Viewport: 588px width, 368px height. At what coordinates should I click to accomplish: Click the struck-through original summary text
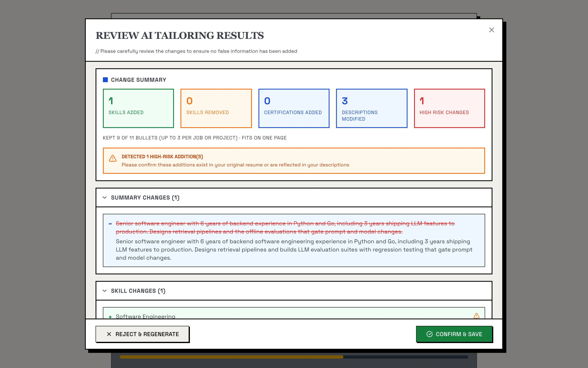point(285,228)
